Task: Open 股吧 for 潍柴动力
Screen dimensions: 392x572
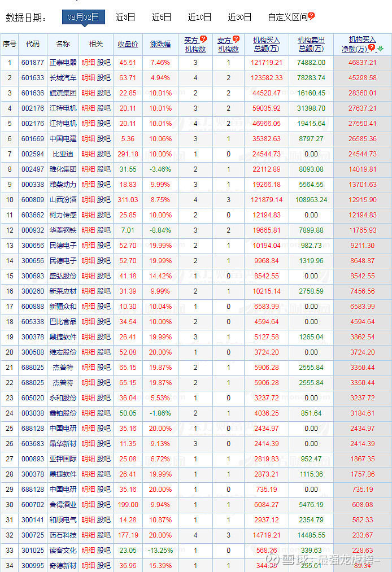Action: coord(104,185)
